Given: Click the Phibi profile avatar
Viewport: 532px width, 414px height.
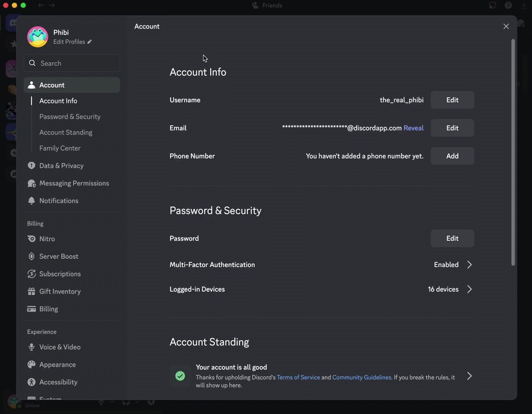Looking at the screenshot, I should click(38, 37).
